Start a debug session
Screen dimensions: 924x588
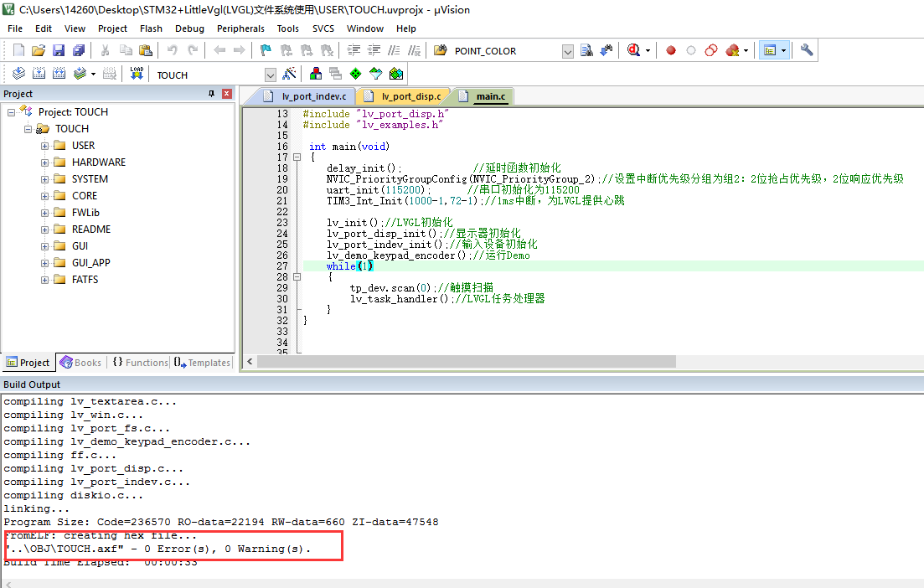point(634,49)
